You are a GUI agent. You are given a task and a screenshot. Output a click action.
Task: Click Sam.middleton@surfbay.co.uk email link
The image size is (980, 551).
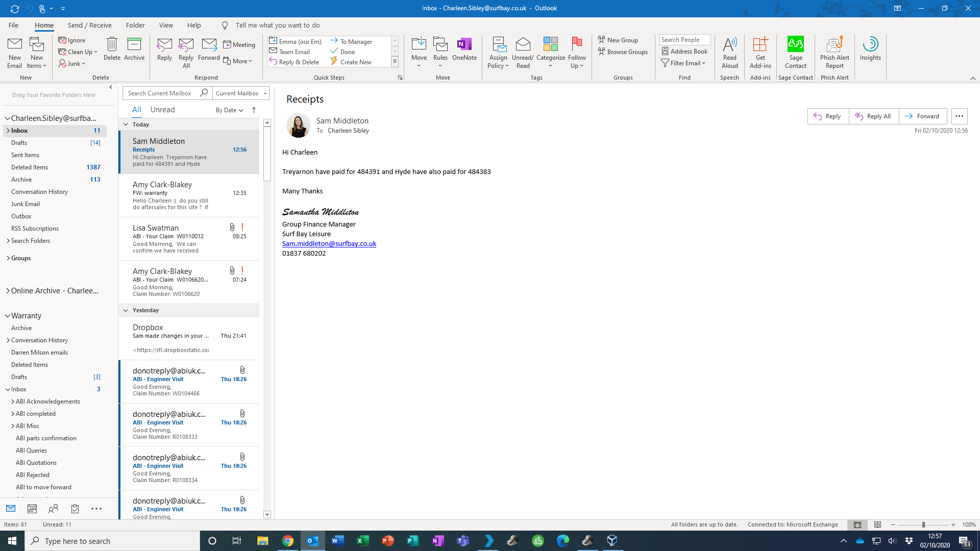click(x=329, y=244)
